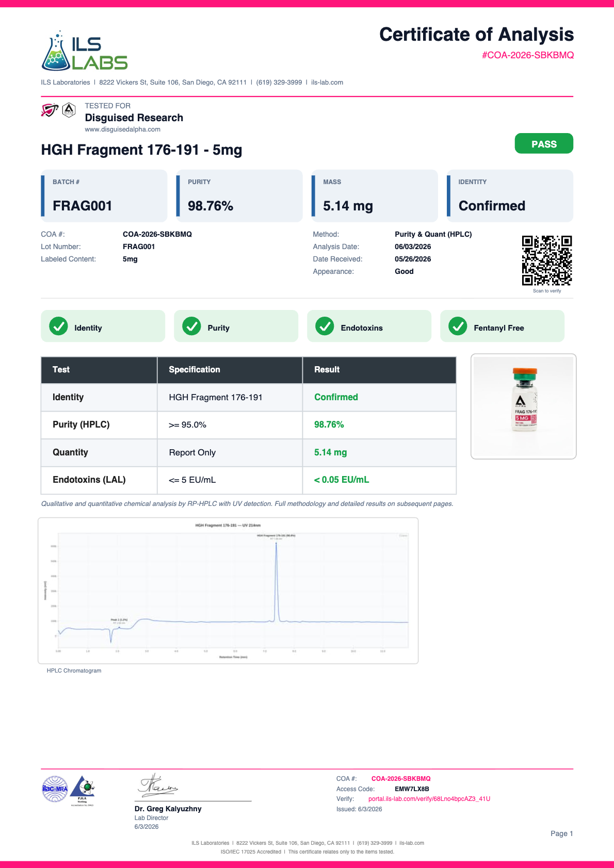The width and height of the screenshot is (614, 868).
Task: Click the HGH Fragment 176-191 - 5mg heading
Action: (x=141, y=150)
